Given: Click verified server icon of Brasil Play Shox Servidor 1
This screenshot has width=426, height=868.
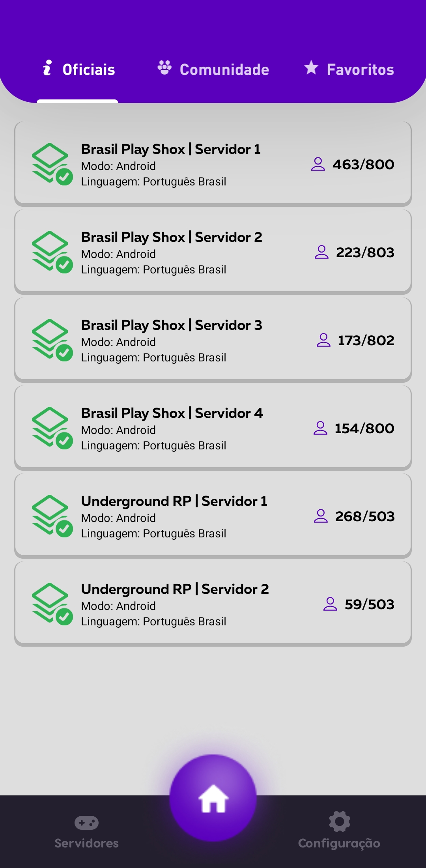Looking at the screenshot, I should click(x=52, y=164).
